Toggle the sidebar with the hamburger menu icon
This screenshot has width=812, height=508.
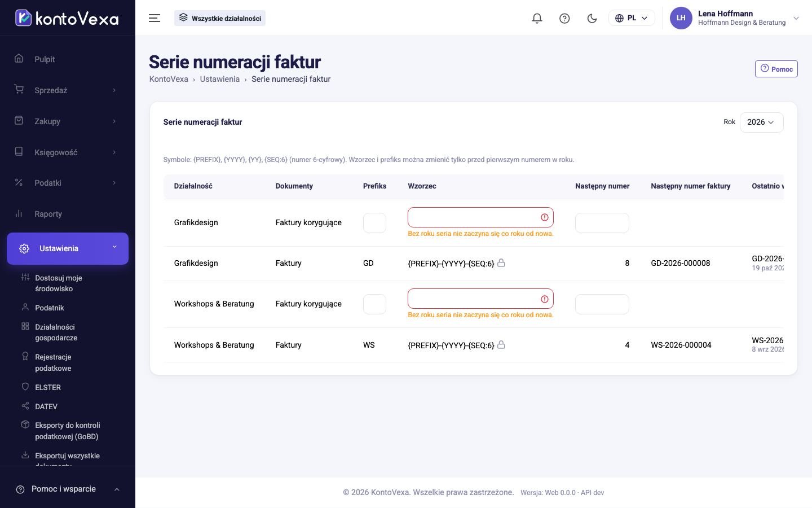pos(155,18)
